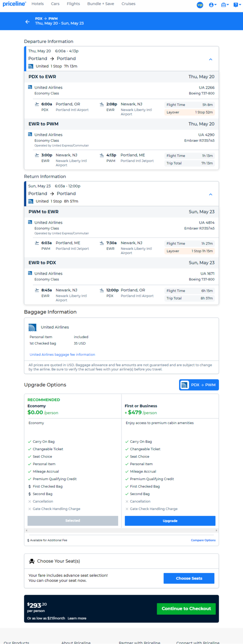
Task: Open the VIP badge icon
Action: click(x=200, y=5)
